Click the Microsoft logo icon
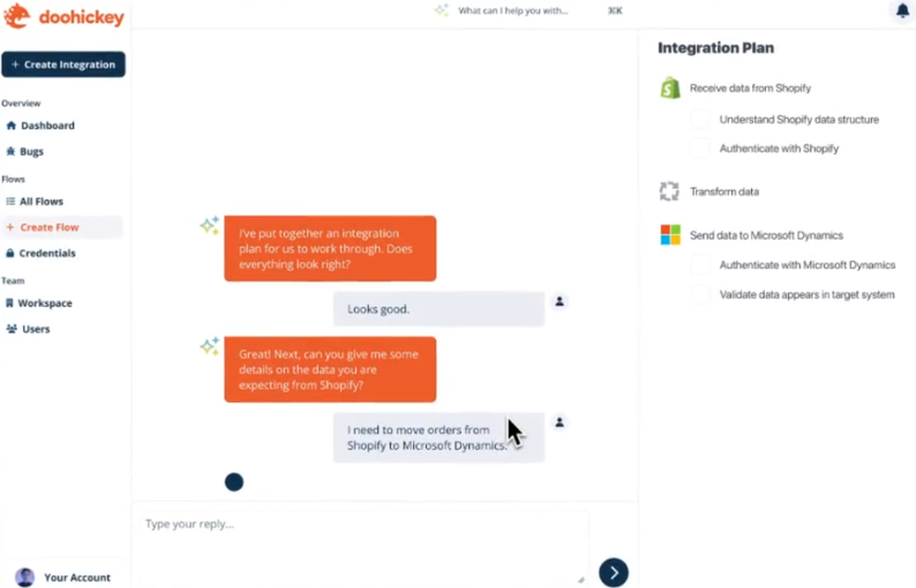Image resolution: width=916 pixels, height=588 pixels. tap(671, 234)
